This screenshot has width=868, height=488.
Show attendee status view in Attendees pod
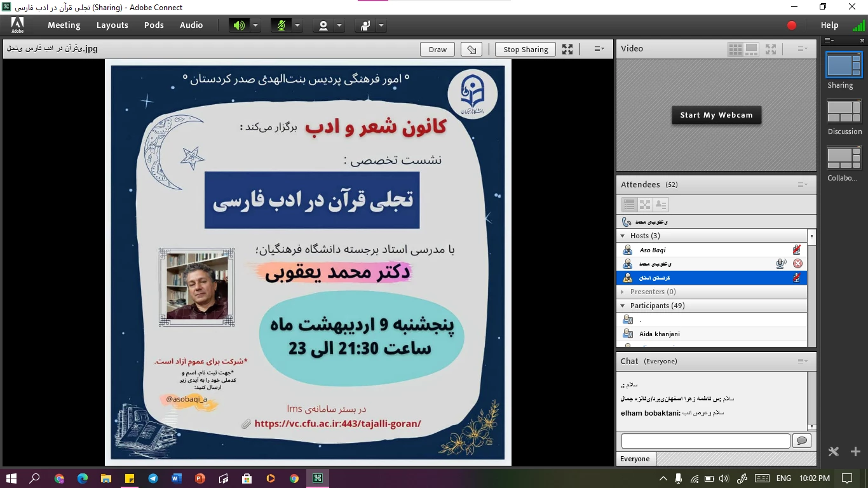coord(661,205)
